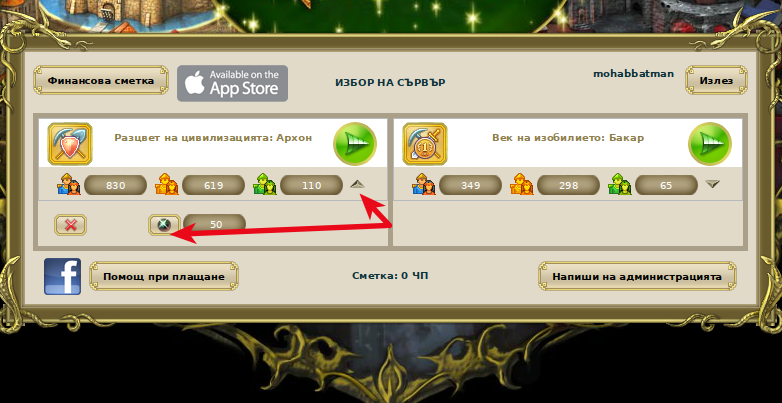Open the Facebook page icon

point(62,276)
